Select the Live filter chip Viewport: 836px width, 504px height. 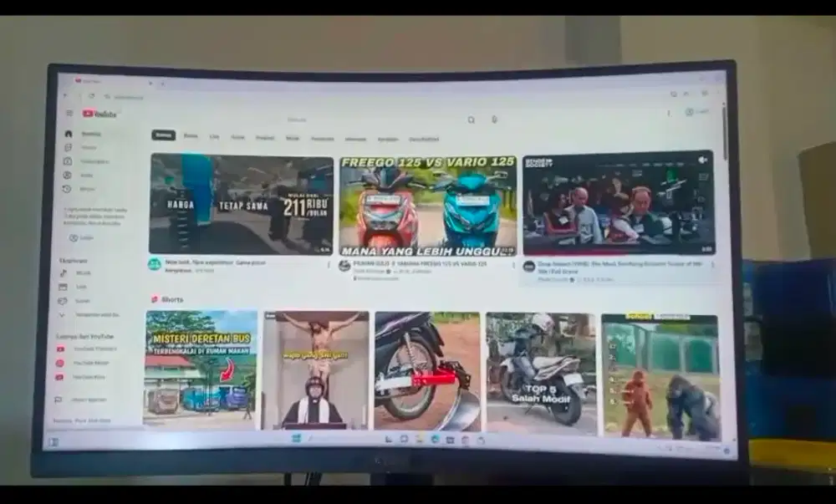point(214,137)
